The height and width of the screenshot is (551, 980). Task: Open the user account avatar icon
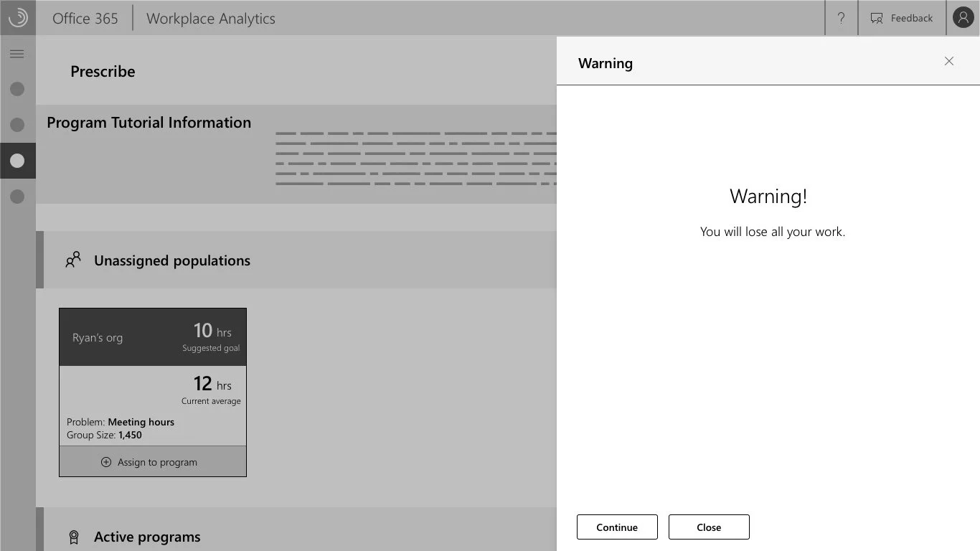(x=963, y=17)
